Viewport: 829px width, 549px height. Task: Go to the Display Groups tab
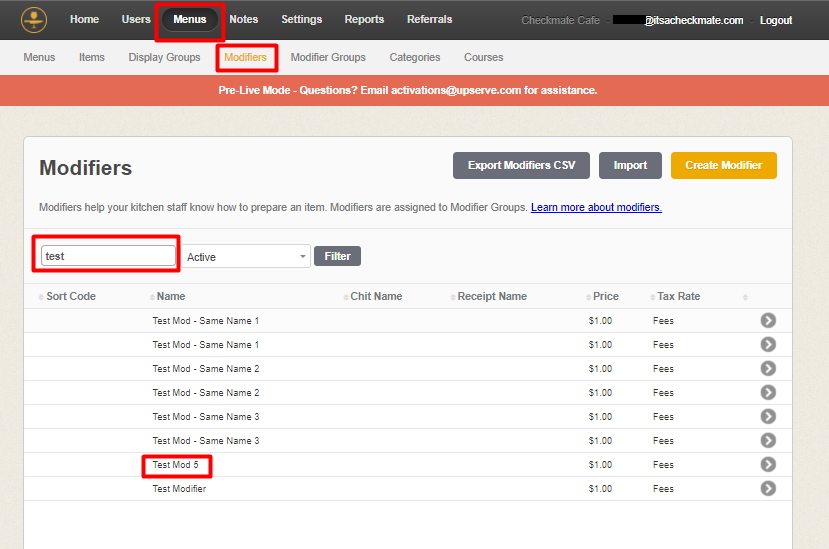pos(164,57)
